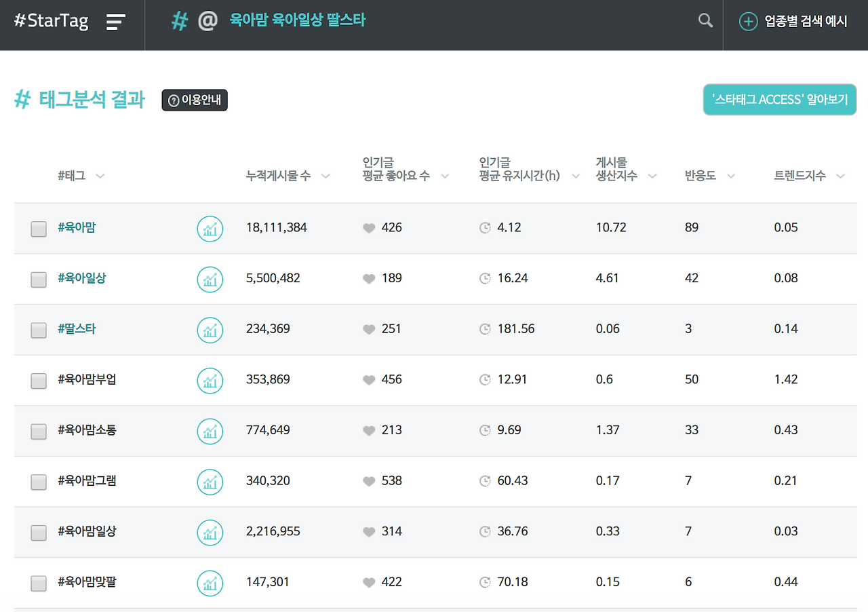This screenshot has width=868, height=612.
Task: Open 업종별 검색 예시 menu
Action: point(793,22)
